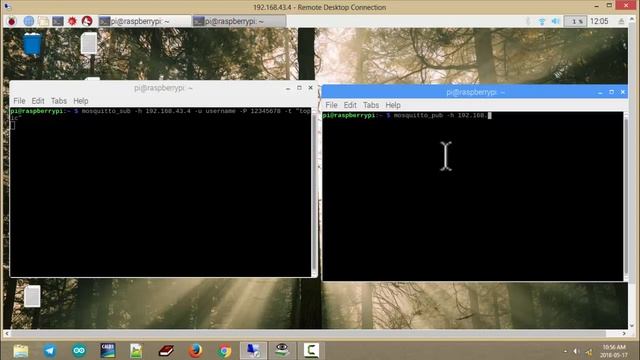Open File menu in left terminal
Viewport: 640px width, 360px height.
pyautogui.click(x=19, y=101)
